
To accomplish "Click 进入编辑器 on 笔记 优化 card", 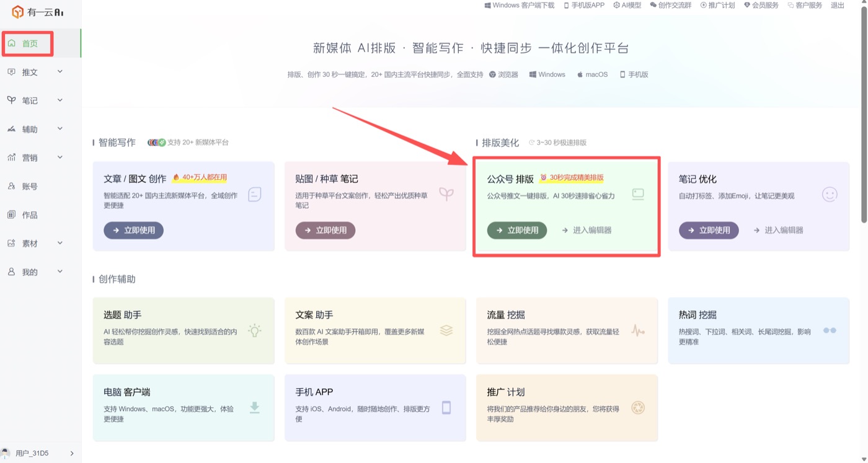I will (x=778, y=230).
